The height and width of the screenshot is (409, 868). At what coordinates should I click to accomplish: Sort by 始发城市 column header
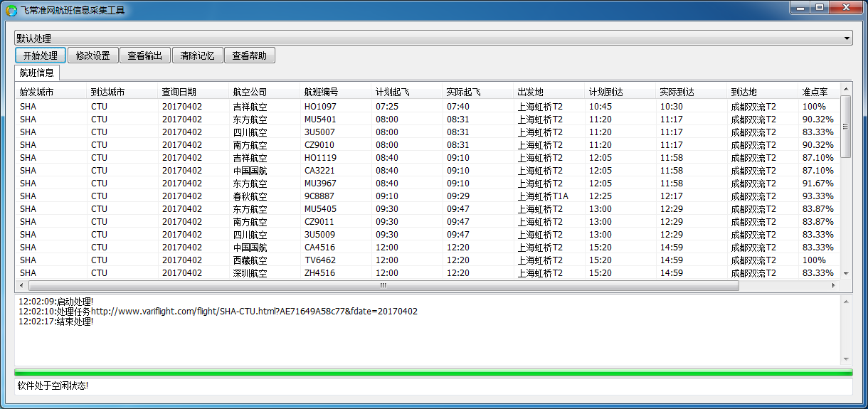(x=51, y=92)
